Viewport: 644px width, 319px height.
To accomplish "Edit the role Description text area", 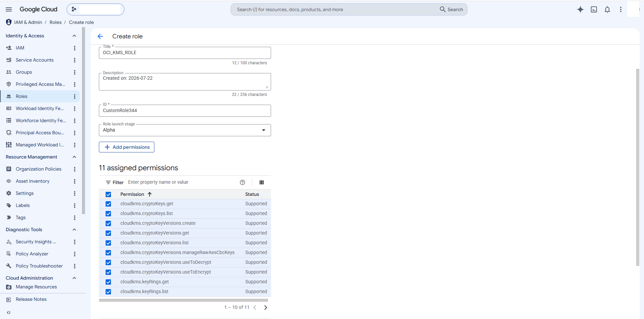I will (x=185, y=82).
